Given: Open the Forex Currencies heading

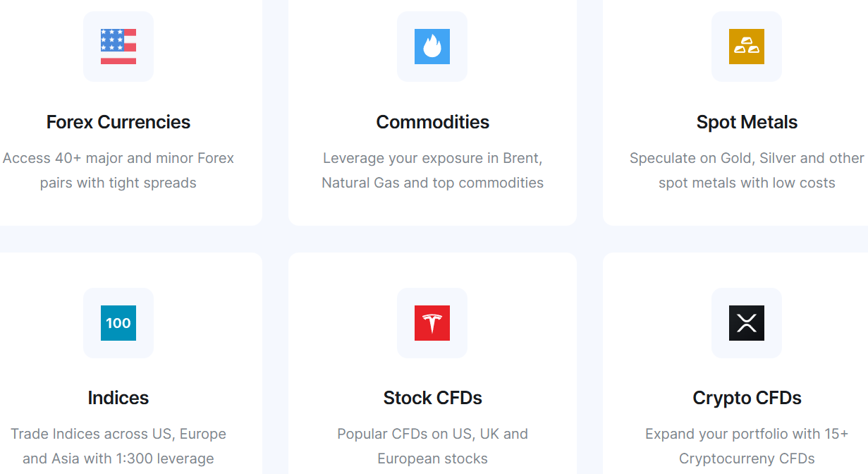Looking at the screenshot, I should 118,122.
